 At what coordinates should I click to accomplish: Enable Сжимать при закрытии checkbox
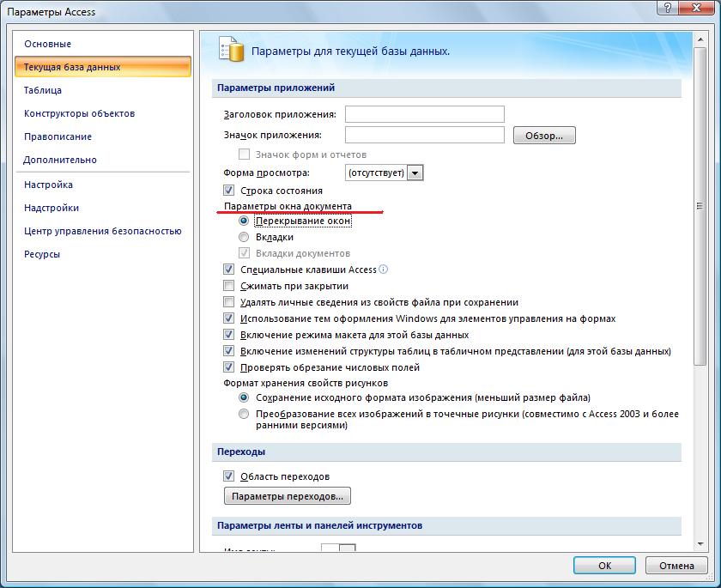(x=228, y=286)
